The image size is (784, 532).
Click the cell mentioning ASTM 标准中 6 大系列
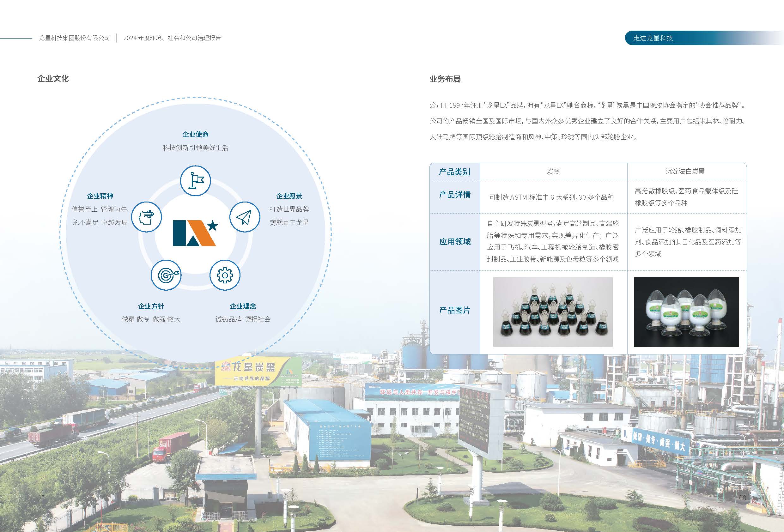coord(553,197)
